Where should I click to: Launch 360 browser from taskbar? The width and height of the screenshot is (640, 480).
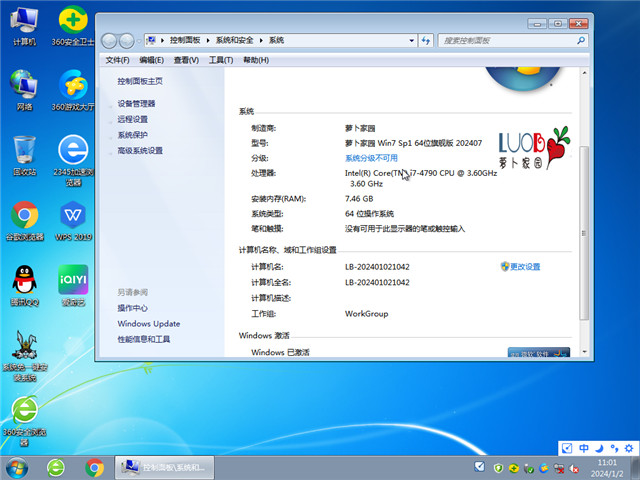[56, 468]
